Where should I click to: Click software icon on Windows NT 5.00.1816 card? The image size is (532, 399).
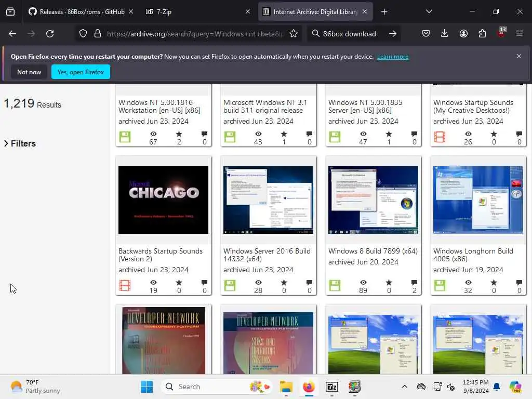point(125,137)
